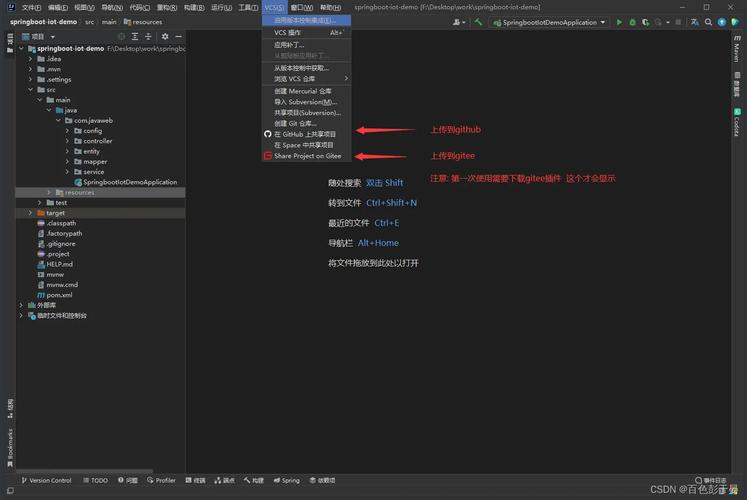
Task: Expand all nodes in project tree
Action: pos(135,36)
